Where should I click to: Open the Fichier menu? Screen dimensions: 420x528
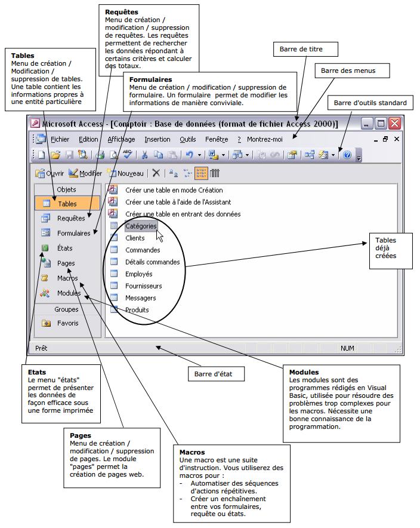click(x=60, y=139)
